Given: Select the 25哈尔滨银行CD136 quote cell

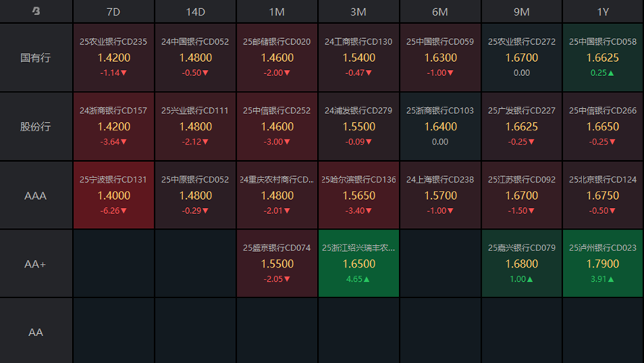Looking at the screenshot, I should click(359, 195).
